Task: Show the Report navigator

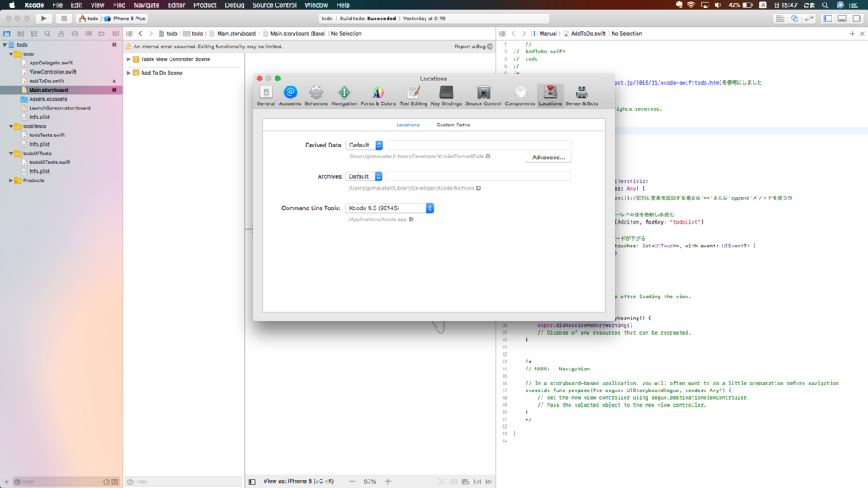Action: [115, 34]
